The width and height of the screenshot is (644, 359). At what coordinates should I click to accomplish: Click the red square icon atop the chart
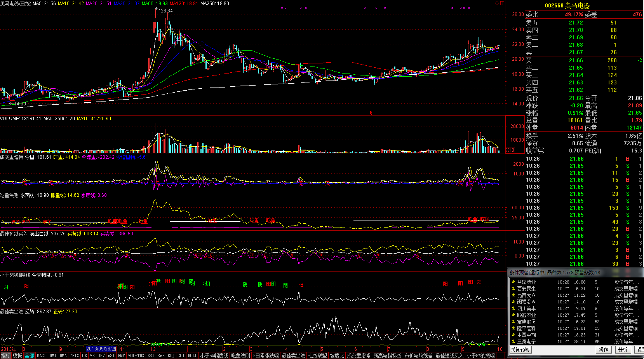[502, 3]
